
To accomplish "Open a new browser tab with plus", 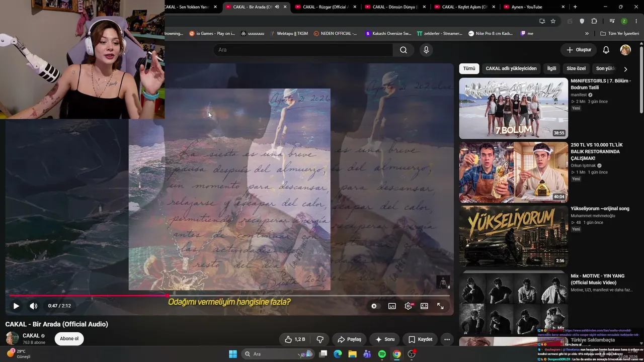I will [575, 7].
